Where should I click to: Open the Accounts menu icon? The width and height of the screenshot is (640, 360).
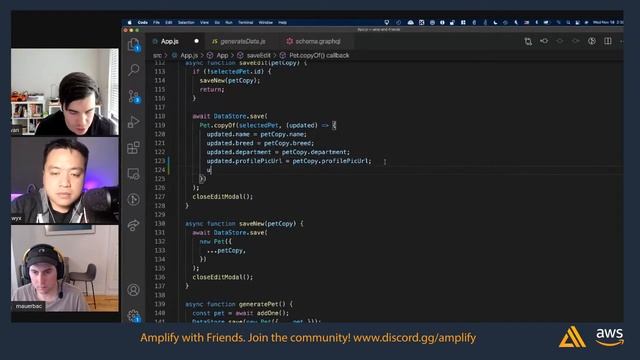[x=133, y=290]
